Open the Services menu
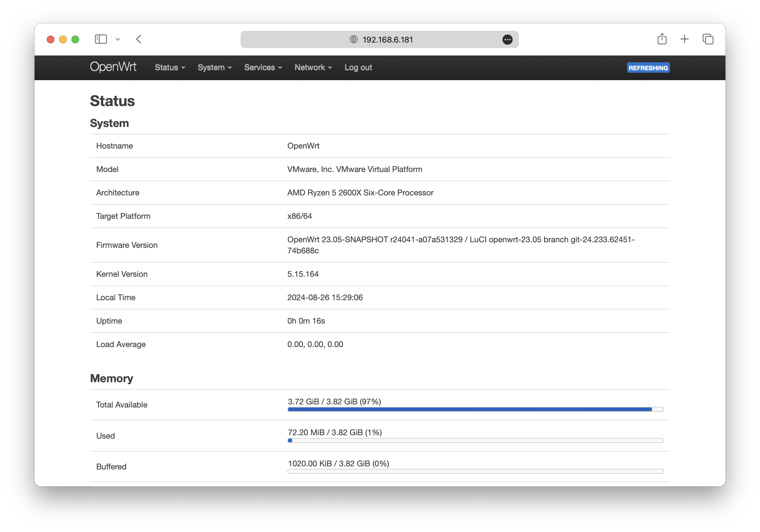The height and width of the screenshot is (532, 760). tap(263, 68)
